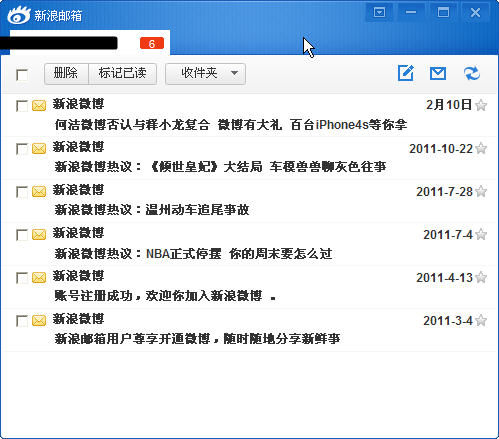This screenshot has width=499, height=439.
Task: Click envelope icon of 2011-3-4 email
Action: (39, 320)
